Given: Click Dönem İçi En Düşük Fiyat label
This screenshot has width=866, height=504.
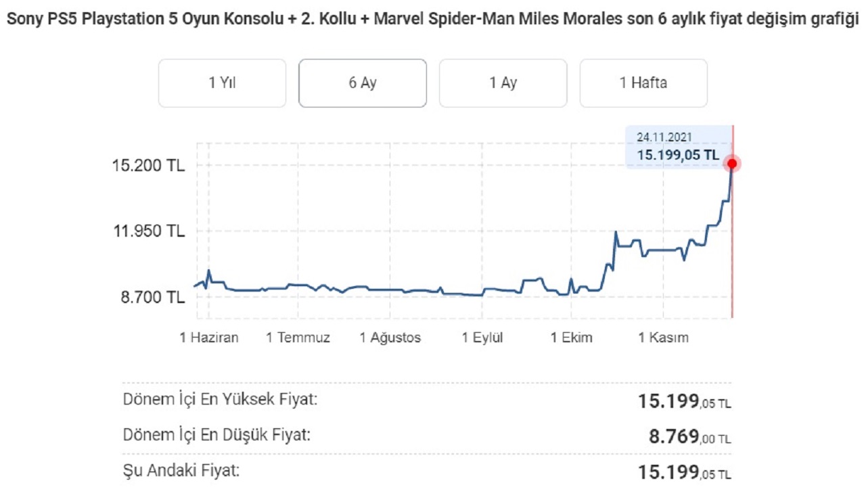Looking at the screenshot, I should (216, 435).
